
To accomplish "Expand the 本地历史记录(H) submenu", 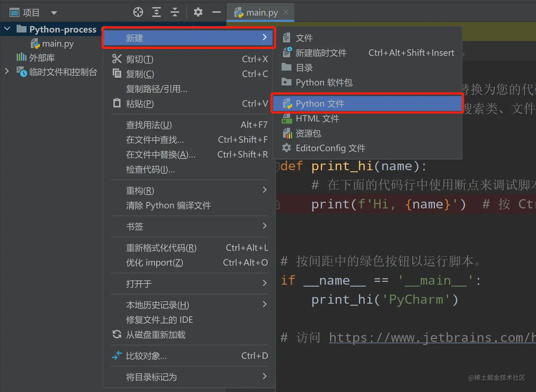I will pyautogui.click(x=190, y=305).
